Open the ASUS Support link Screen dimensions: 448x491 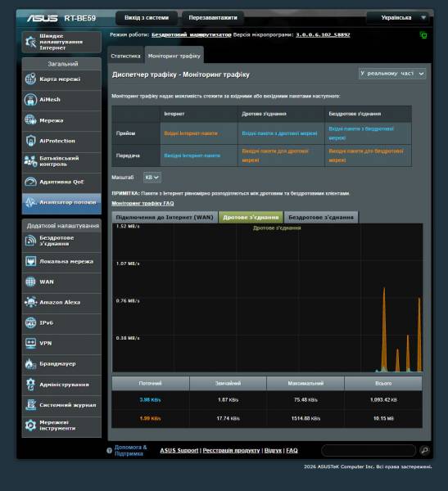pos(179,450)
